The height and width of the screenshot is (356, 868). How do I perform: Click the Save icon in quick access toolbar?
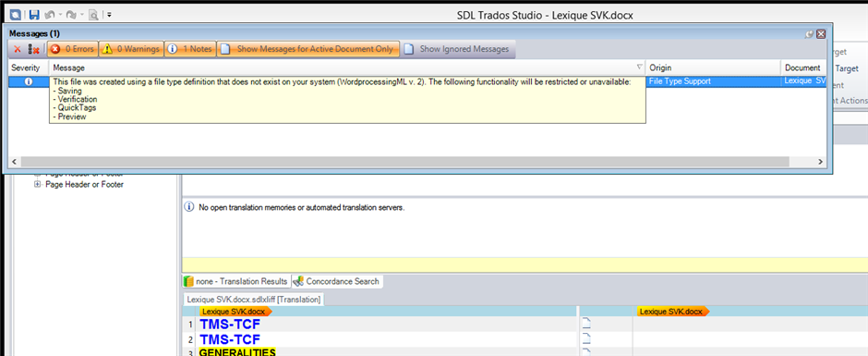[x=34, y=15]
